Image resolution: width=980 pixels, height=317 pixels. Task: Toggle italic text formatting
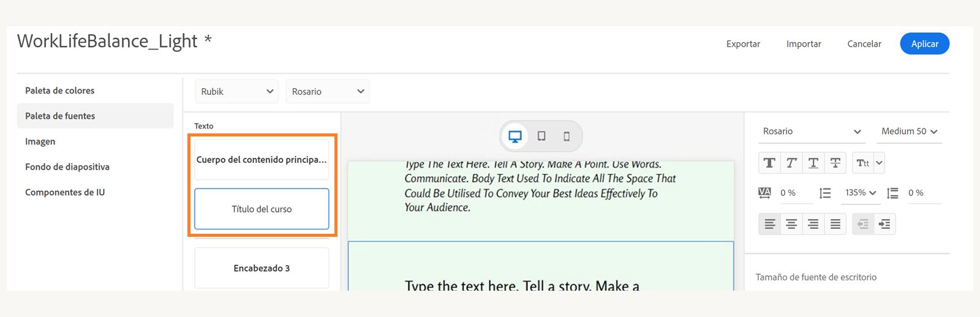pyautogui.click(x=791, y=163)
